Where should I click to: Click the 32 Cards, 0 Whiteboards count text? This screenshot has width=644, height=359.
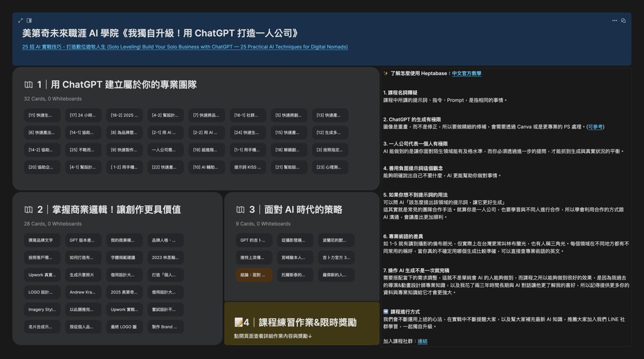click(x=52, y=99)
